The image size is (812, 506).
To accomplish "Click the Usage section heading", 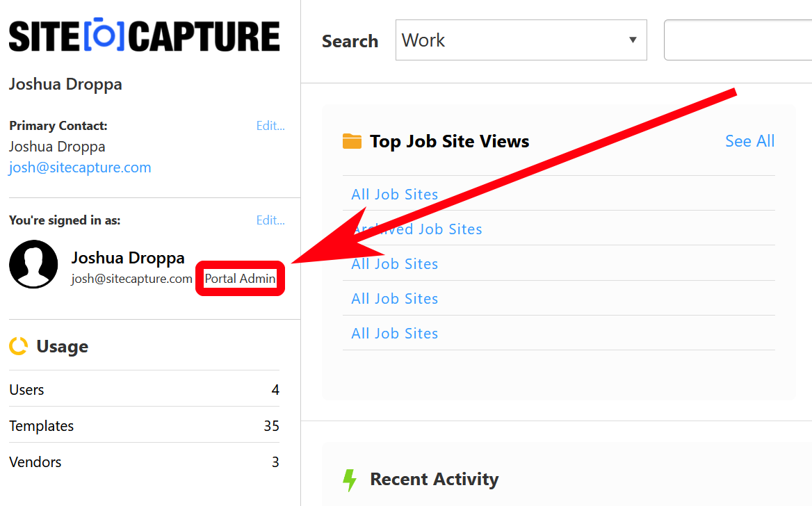I will pos(62,346).
